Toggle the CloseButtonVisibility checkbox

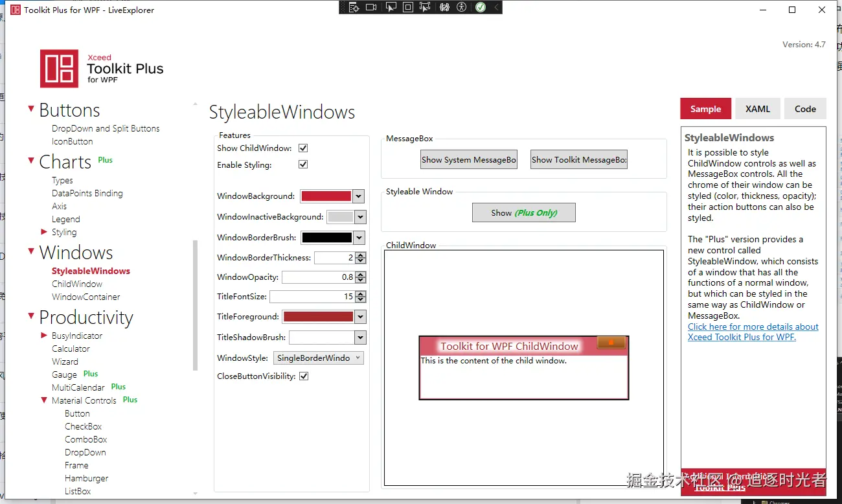(304, 376)
